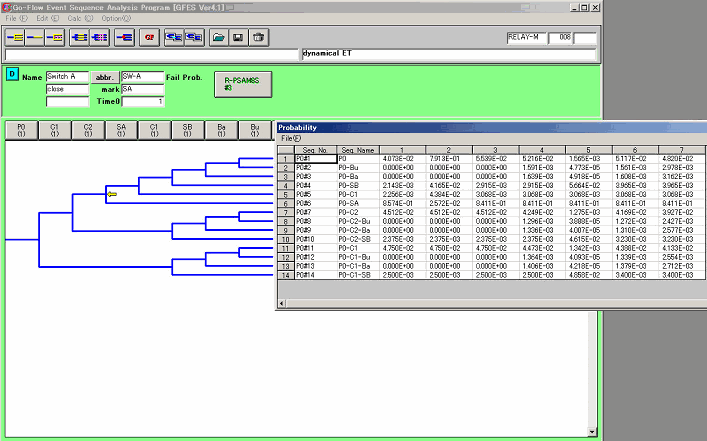The height and width of the screenshot is (441, 707).
Task: Click the floppy disk save icon
Action: tap(238, 38)
